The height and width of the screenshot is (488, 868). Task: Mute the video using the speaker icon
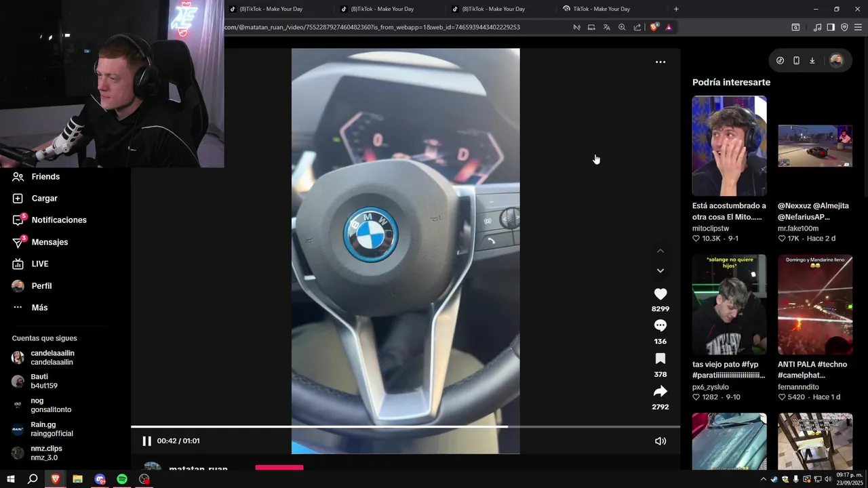660,441
